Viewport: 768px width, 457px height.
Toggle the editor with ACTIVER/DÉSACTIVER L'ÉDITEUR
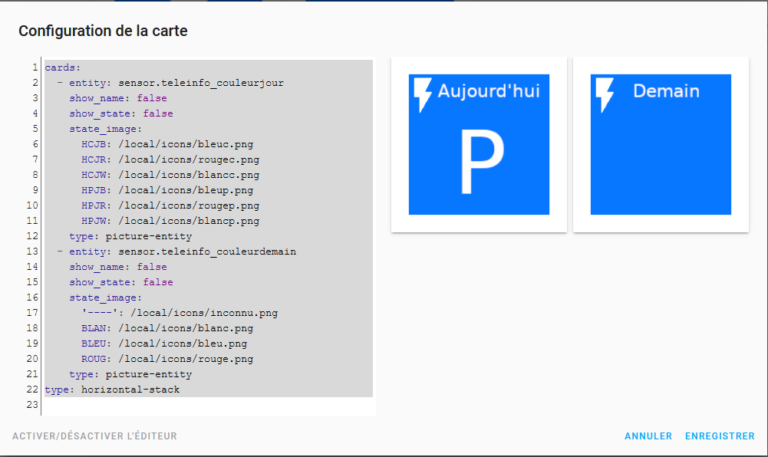pyautogui.click(x=95, y=436)
